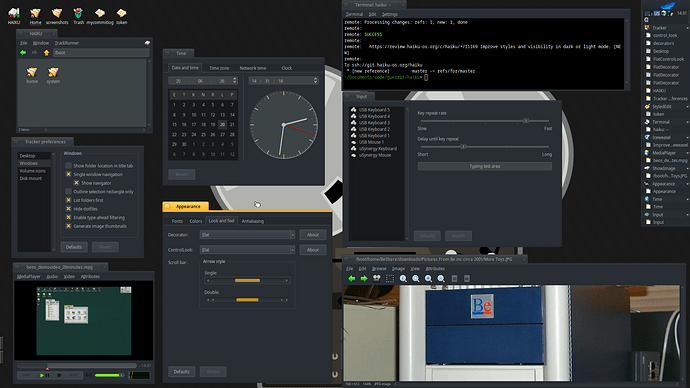Viewport: 690px width, 388px height.
Task: Click the third magnifier zoom icon in ShowImage
Action: 428,278
